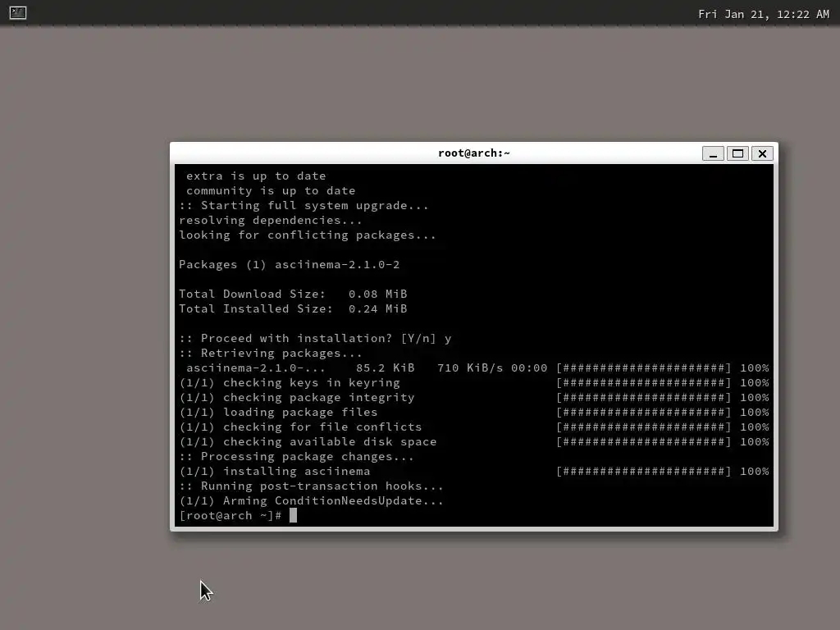This screenshot has width=840, height=630.
Task: Click 'installing asciinema' text
Action: click(x=296, y=472)
